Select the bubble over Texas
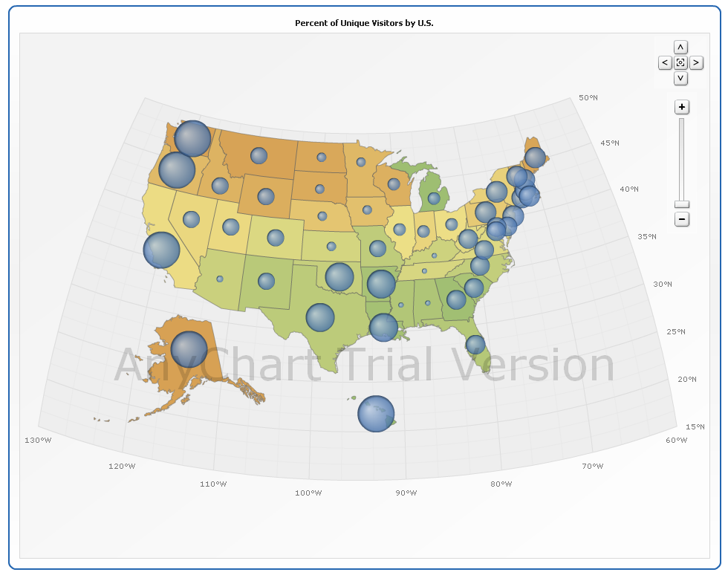The width and height of the screenshot is (728, 578). (x=320, y=317)
